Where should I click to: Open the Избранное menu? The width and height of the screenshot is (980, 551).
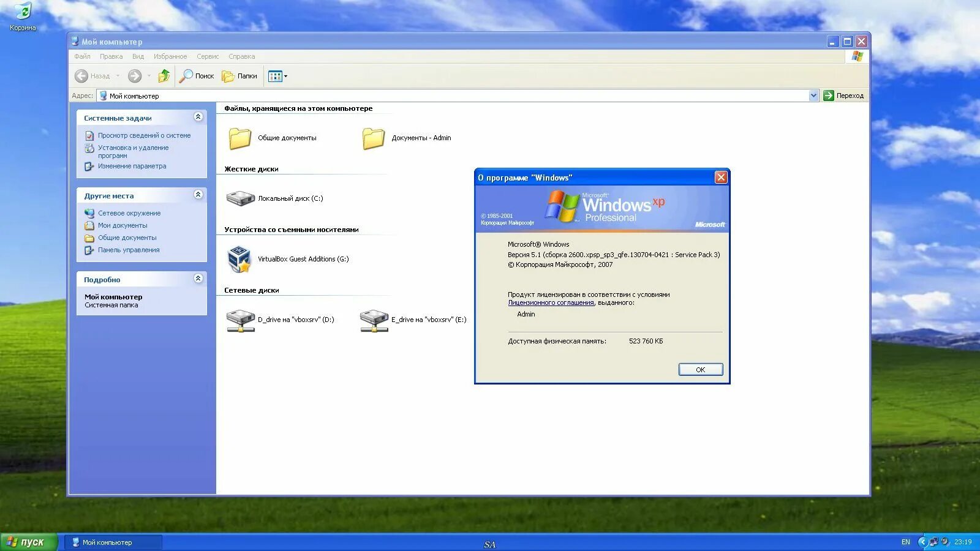point(170,56)
